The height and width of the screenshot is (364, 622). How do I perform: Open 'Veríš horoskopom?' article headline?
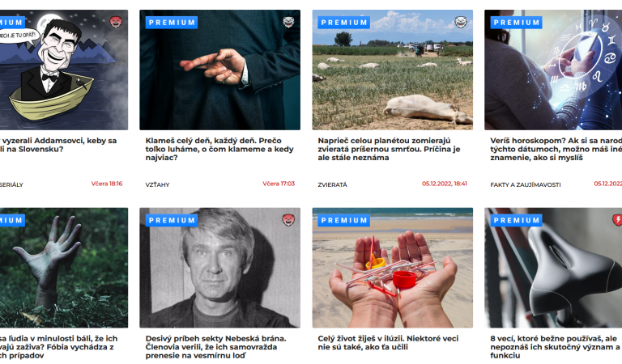coord(556,149)
